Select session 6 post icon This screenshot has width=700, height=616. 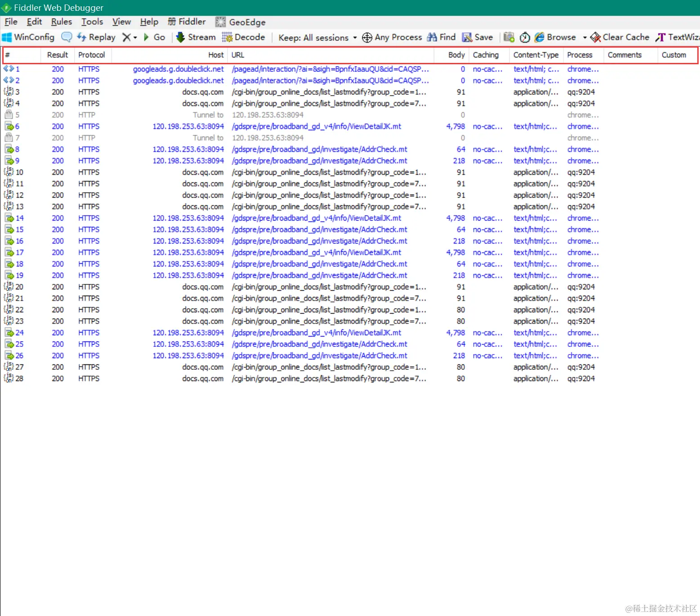point(9,126)
